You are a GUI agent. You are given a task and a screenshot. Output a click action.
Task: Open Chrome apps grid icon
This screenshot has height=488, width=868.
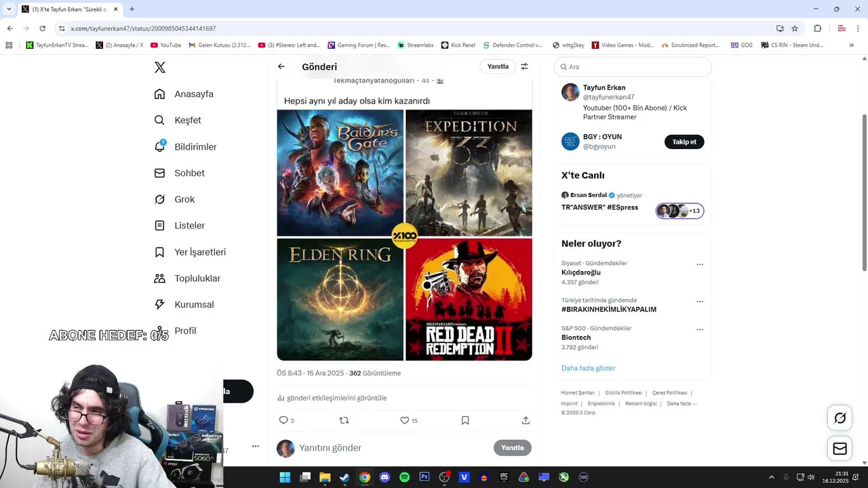[9, 45]
